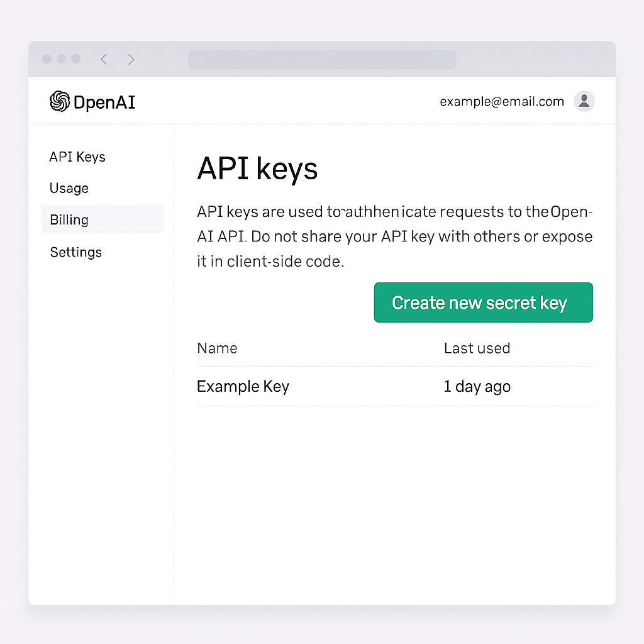Sort by the Last used column header

[477, 348]
